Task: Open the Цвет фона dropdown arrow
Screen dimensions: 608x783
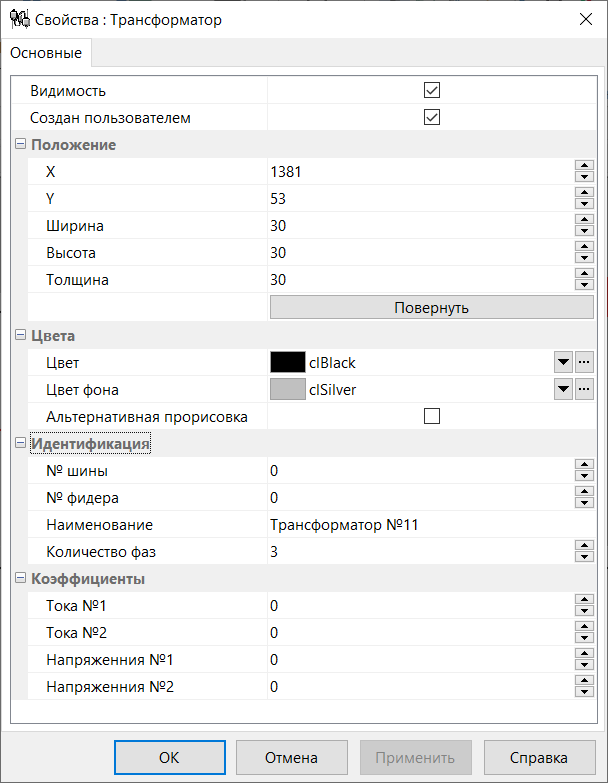Action: pos(563,389)
